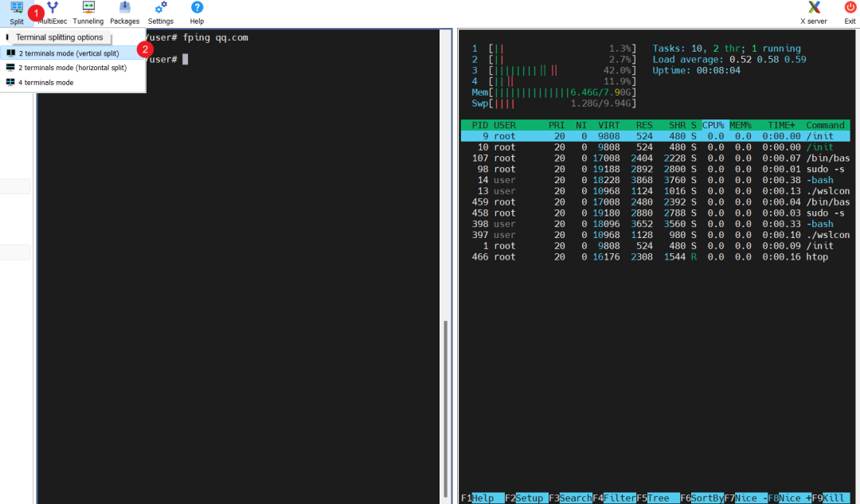Open the Help panel
This screenshot has width=860, height=504.
click(x=196, y=12)
